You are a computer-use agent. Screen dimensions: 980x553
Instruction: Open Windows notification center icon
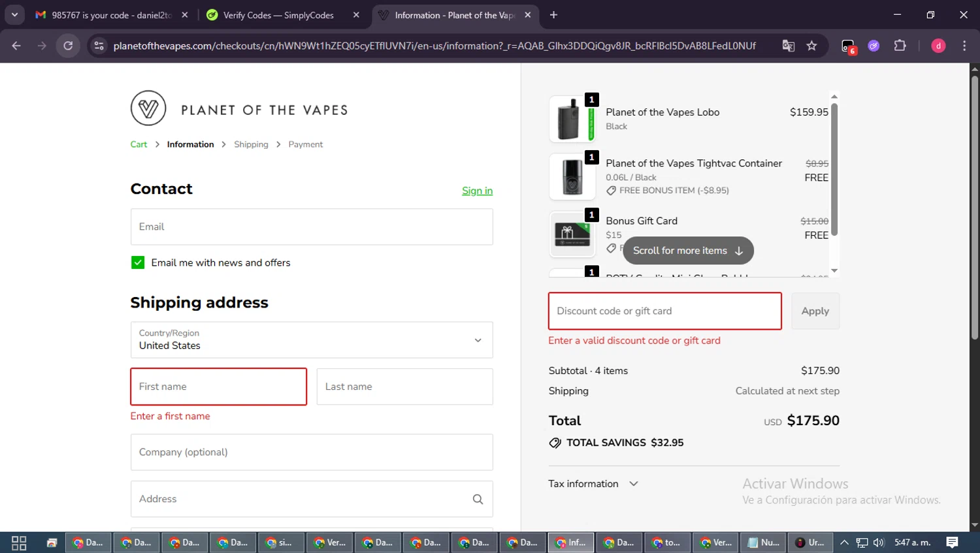(953, 543)
